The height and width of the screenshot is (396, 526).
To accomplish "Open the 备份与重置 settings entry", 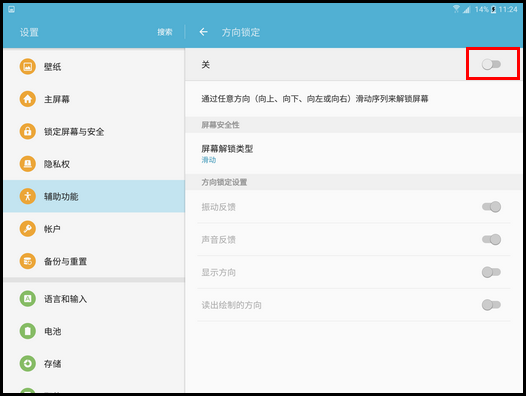I will click(94, 261).
